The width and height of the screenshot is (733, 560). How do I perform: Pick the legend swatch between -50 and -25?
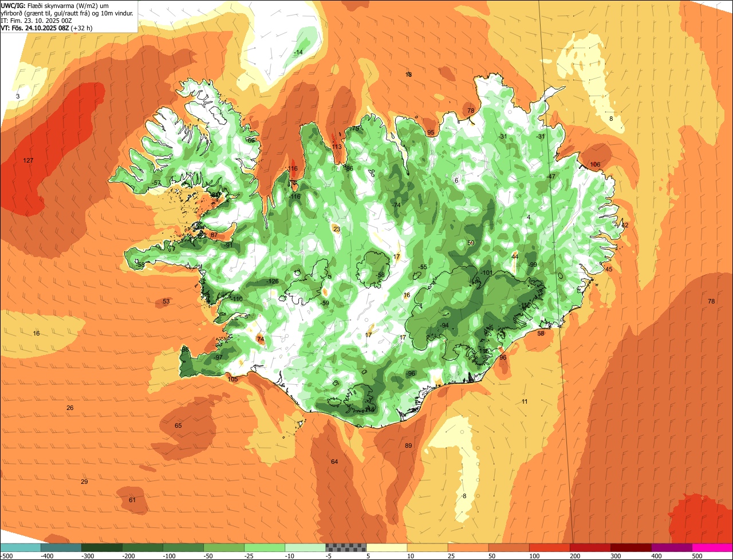[x=223, y=547]
